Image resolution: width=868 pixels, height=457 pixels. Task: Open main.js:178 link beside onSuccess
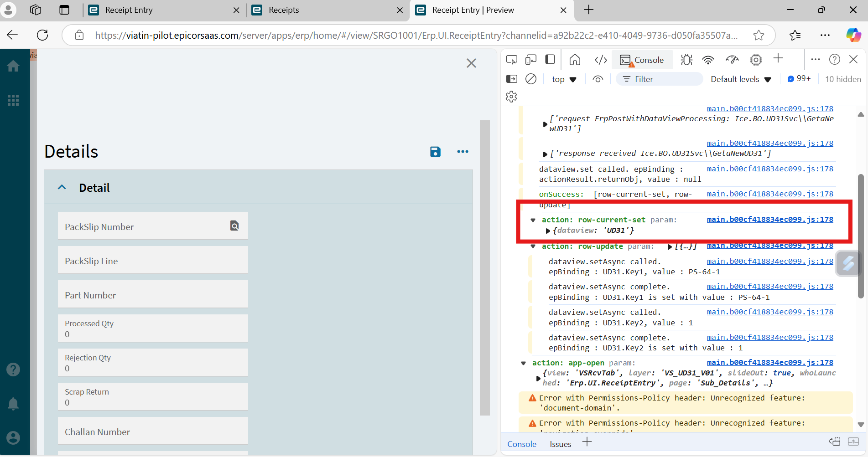point(770,194)
